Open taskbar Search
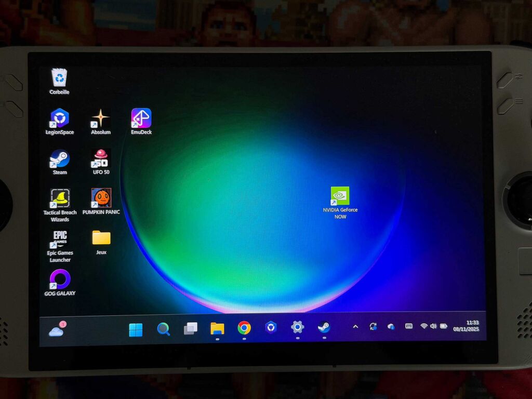 (x=163, y=328)
